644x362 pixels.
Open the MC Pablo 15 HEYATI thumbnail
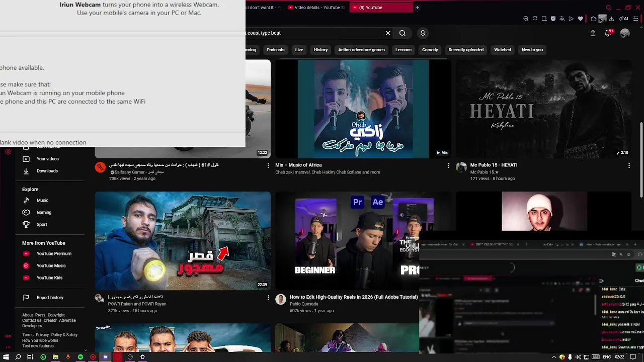click(x=543, y=109)
